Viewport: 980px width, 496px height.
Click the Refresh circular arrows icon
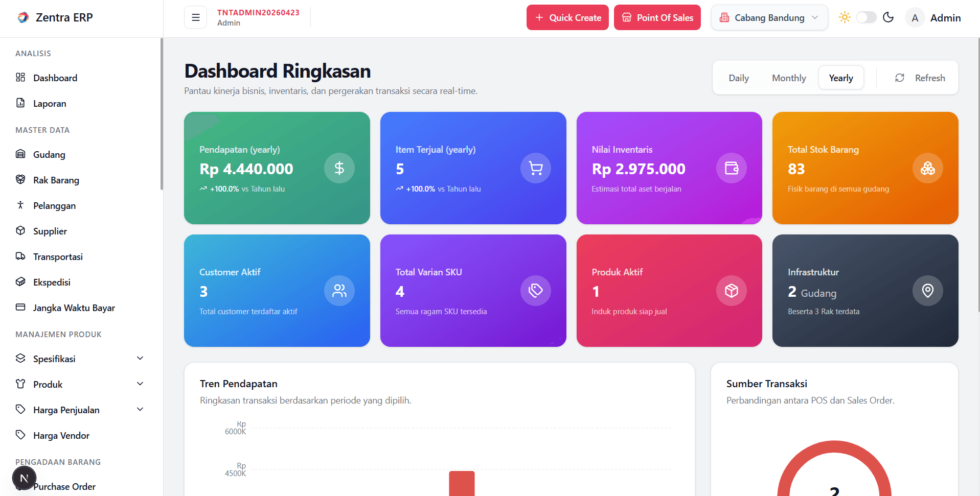coord(900,78)
